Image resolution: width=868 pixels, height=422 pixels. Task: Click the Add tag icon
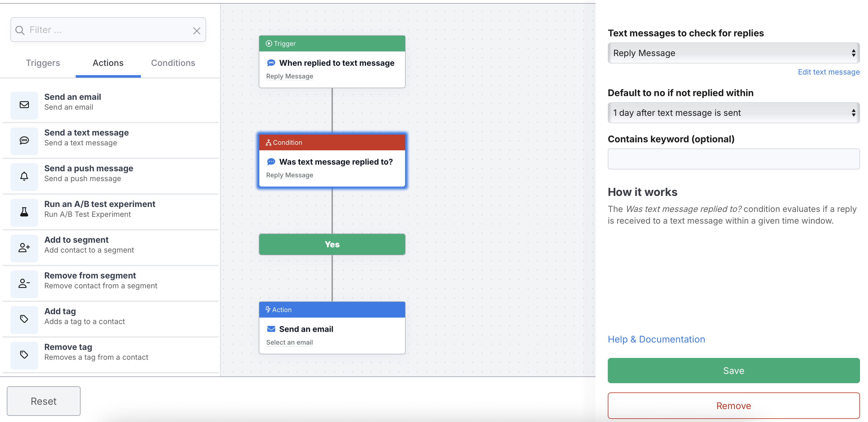point(24,319)
